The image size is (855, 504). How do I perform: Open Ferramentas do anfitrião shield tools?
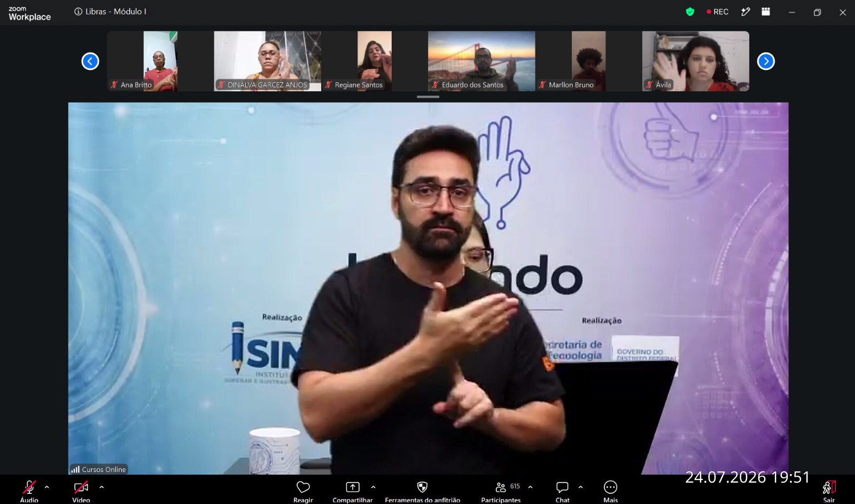click(422, 491)
